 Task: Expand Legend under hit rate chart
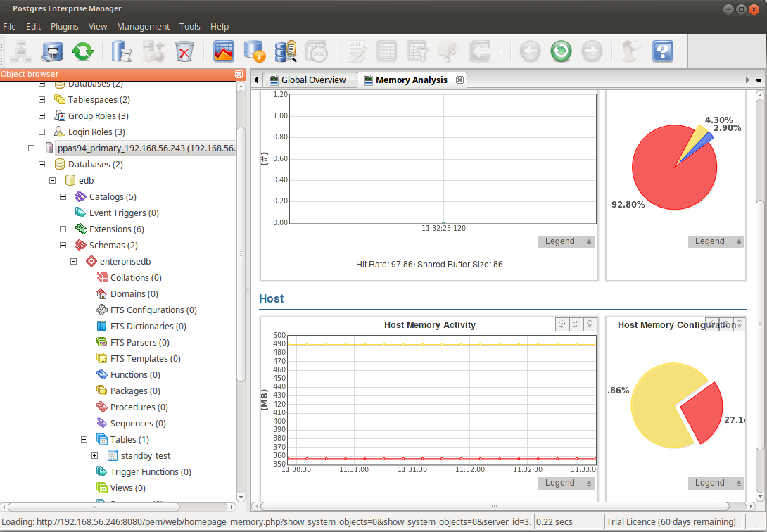566,241
